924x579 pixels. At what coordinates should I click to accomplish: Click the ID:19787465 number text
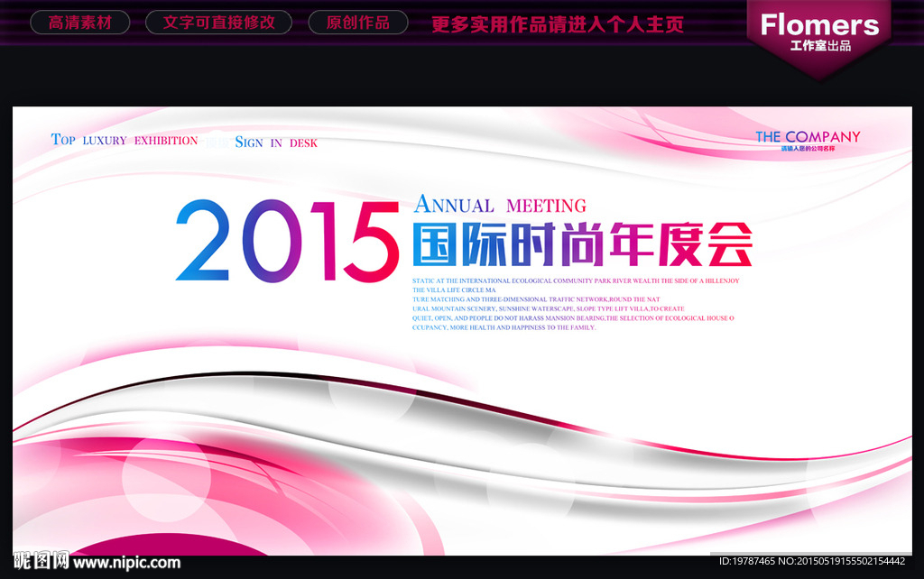[x=746, y=561]
